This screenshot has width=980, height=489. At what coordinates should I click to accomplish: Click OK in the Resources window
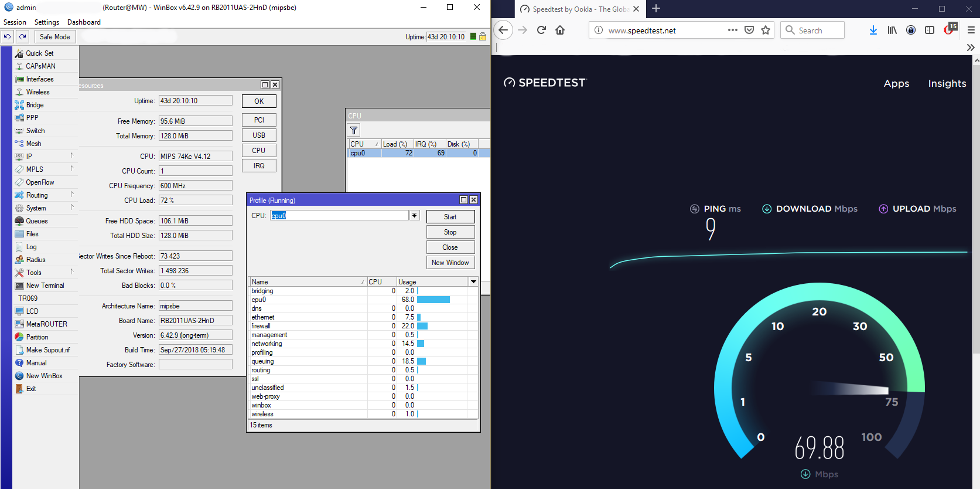(259, 101)
